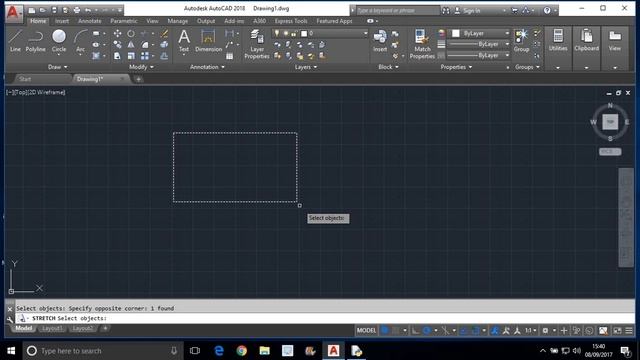Insert a Table from Annotation panel
Screen dimensions: 640x360
click(x=229, y=56)
